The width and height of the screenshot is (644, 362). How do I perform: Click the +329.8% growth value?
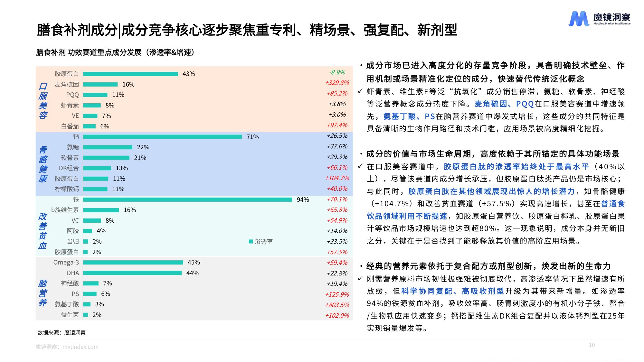(337, 83)
